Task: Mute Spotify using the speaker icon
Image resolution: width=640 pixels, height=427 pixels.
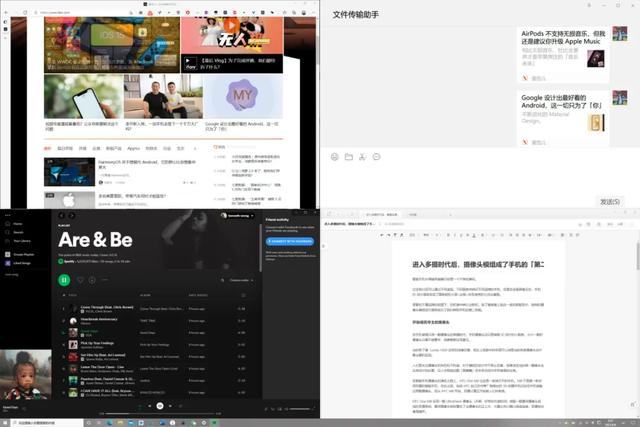Action: coord(286,409)
